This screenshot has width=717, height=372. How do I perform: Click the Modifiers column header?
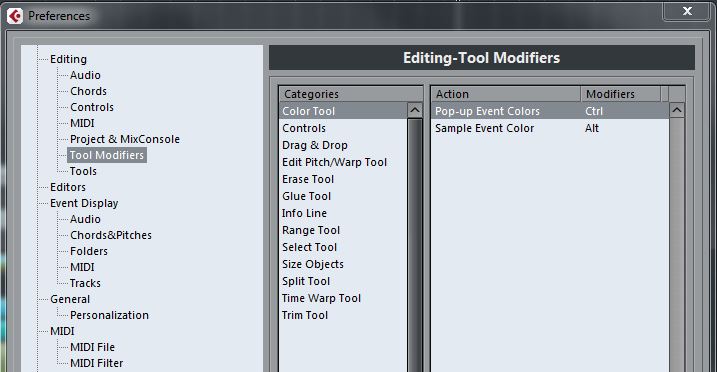(620, 94)
